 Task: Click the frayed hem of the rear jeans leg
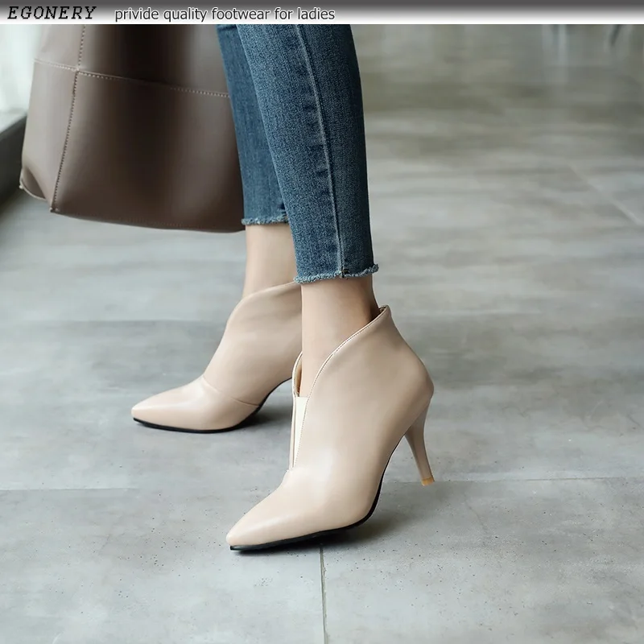tap(265, 221)
